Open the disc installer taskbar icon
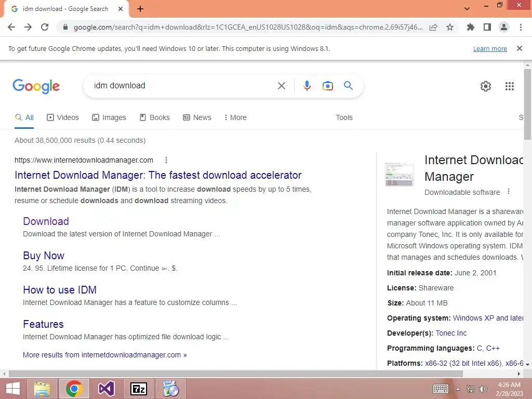This screenshot has width=532, height=399. [171, 389]
